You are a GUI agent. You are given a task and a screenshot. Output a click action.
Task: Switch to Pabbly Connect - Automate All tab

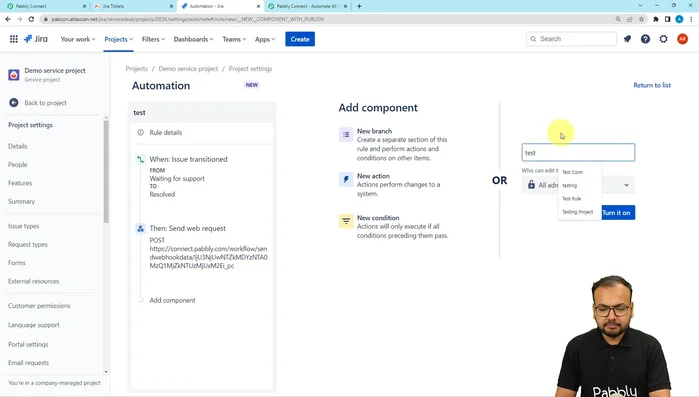pos(307,6)
